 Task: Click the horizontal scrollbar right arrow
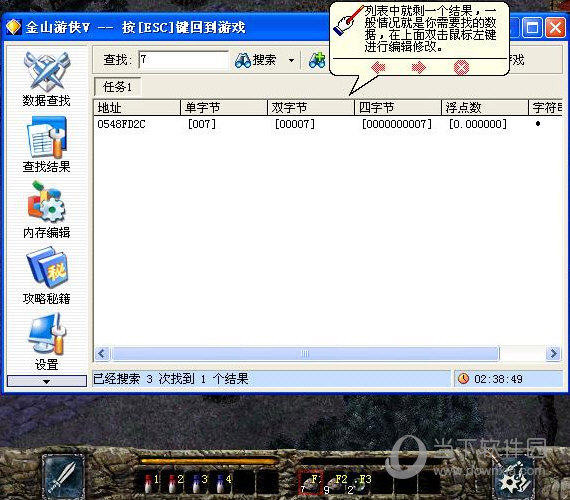(x=553, y=353)
